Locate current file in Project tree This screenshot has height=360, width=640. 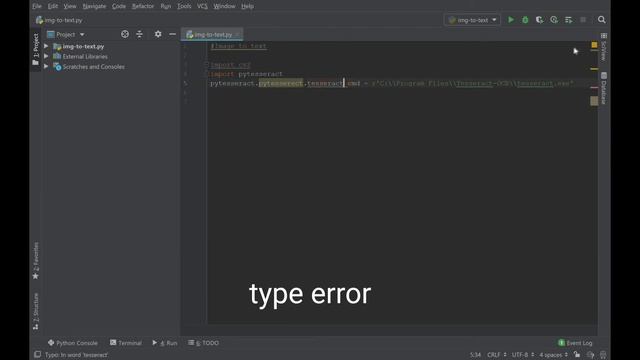tap(125, 34)
